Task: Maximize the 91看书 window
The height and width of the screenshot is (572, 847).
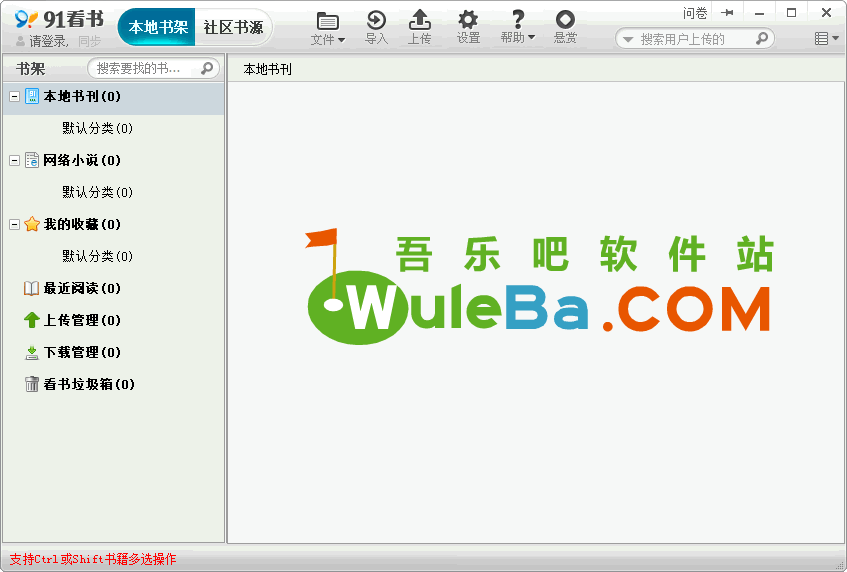Action: pos(791,12)
